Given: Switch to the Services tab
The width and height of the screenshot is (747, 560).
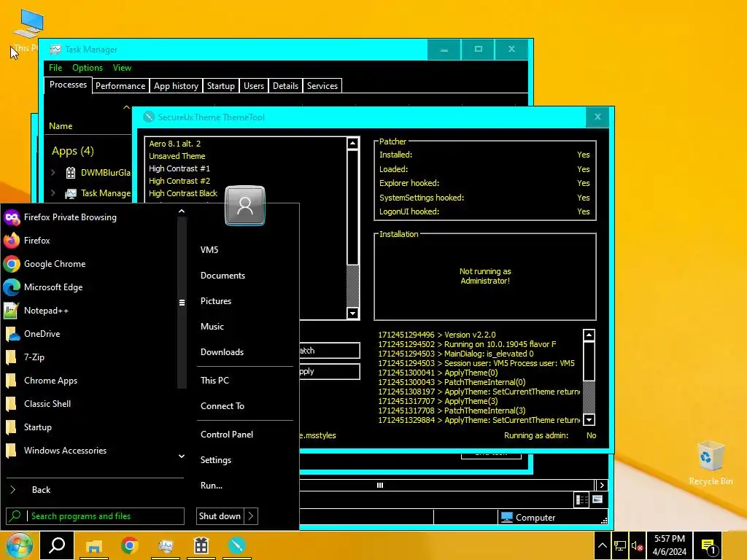Looking at the screenshot, I should [x=322, y=86].
